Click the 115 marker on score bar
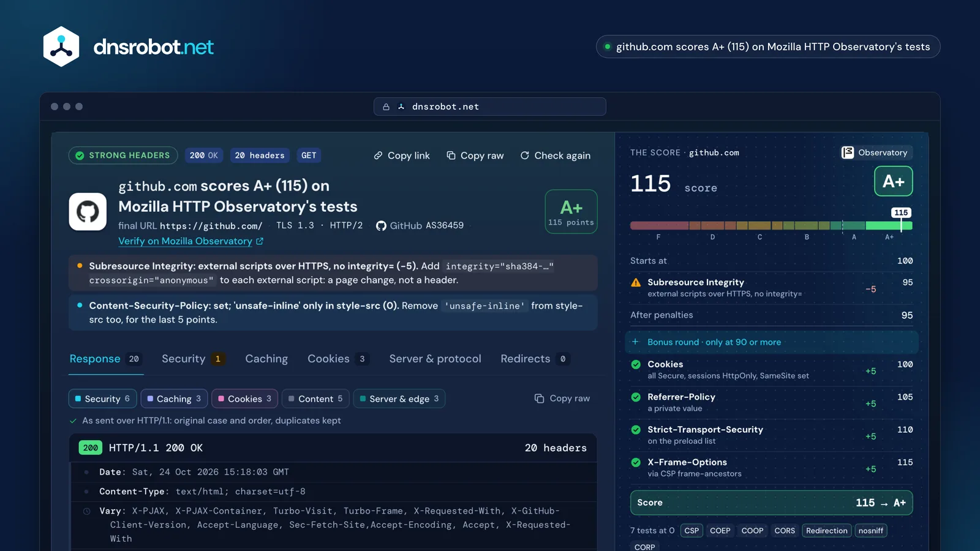This screenshot has width=980, height=551. pos(901,212)
